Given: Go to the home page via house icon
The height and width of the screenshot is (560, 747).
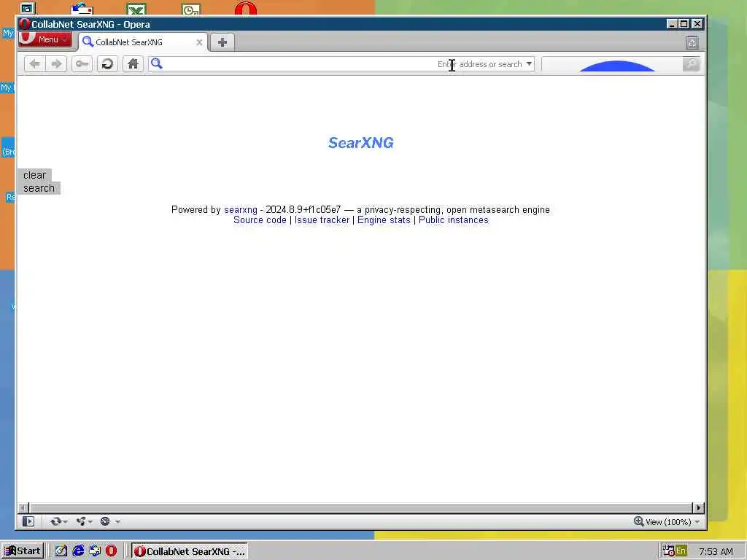Looking at the screenshot, I should (x=133, y=64).
